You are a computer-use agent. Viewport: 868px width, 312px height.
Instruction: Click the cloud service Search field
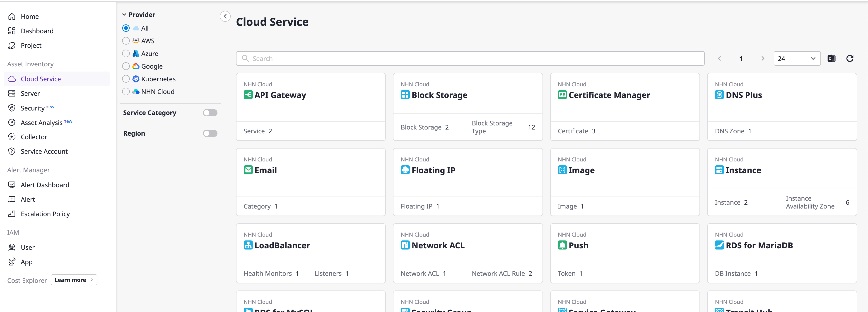(x=470, y=59)
